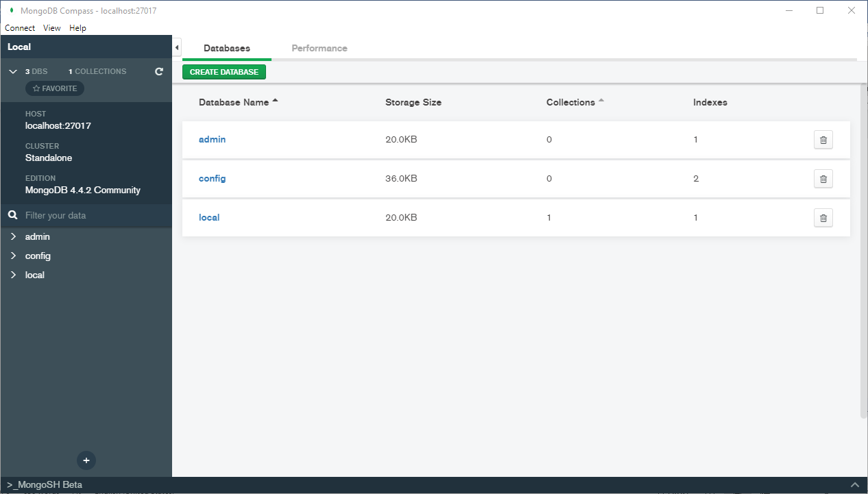Viewport: 868px width, 494px height.
Task: Click trash icon in config row
Action: 823,179
